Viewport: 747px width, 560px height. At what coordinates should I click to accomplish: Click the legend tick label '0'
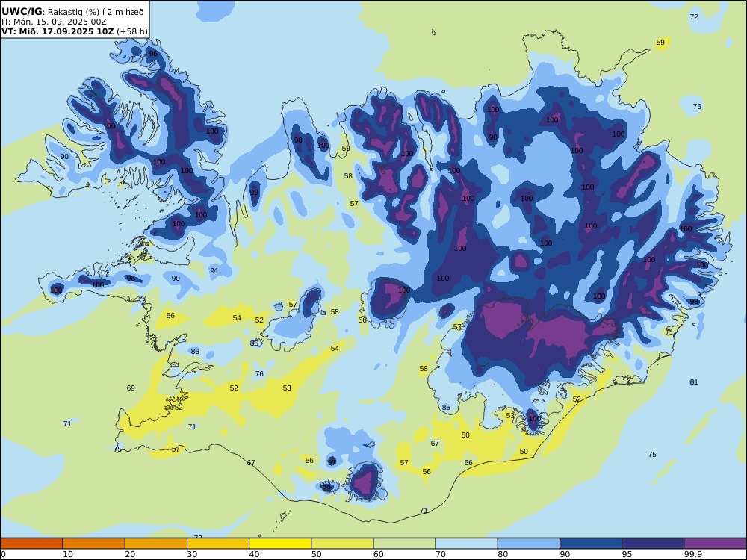pos(3,554)
